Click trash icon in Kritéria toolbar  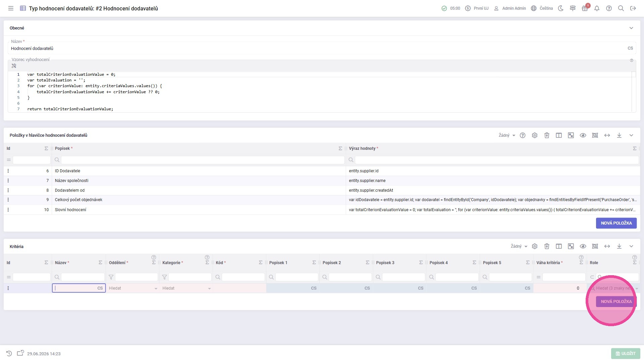pyautogui.click(x=547, y=246)
